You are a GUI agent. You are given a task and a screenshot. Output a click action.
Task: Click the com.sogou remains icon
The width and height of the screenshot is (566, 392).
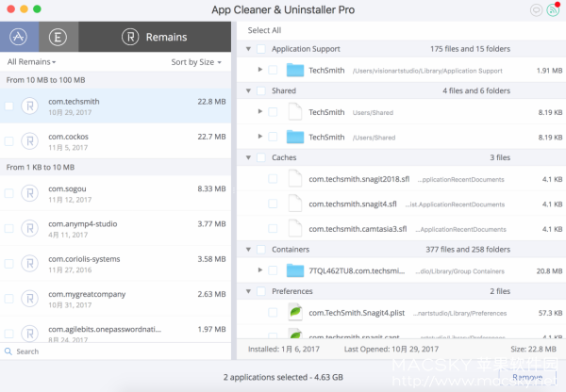[29, 193]
